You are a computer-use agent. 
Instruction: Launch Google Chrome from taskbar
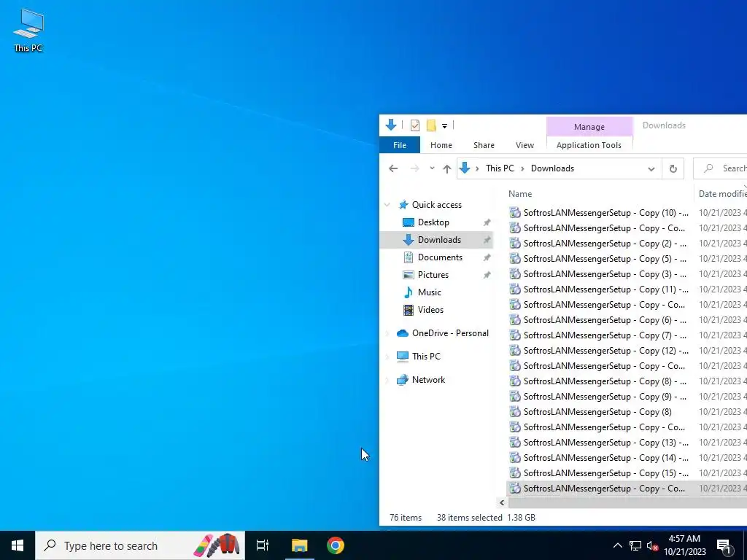pyautogui.click(x=336, y=545)
